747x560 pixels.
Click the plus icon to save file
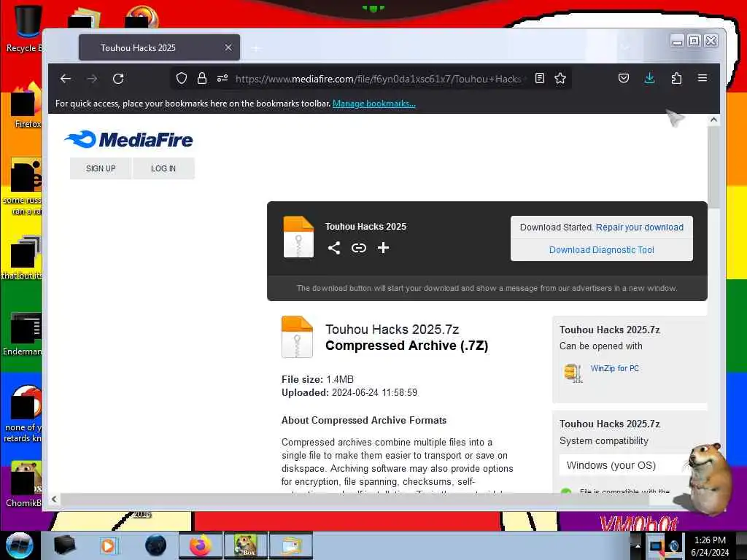click(x=383, y=248)
